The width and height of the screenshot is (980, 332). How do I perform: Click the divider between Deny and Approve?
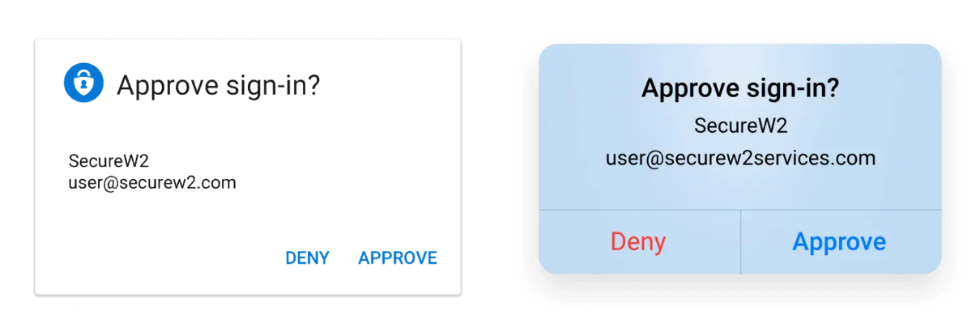point(741,242)
